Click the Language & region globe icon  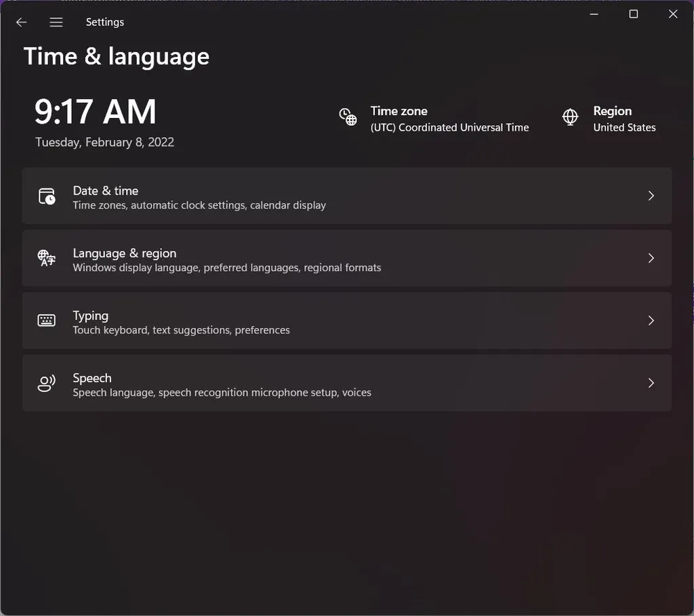(47, 258)
